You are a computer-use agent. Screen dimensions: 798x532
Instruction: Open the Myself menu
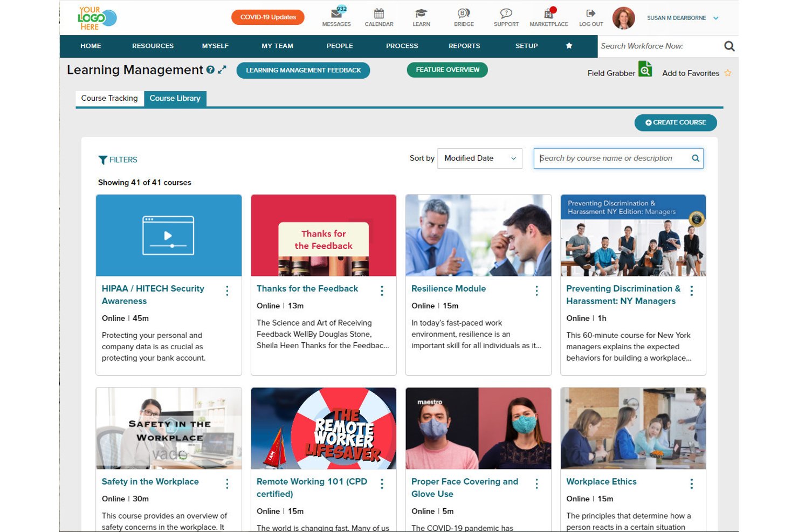215,46
